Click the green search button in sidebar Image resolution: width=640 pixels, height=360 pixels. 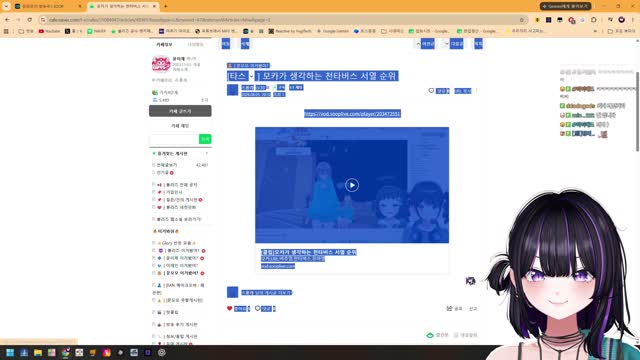point(205,139)
